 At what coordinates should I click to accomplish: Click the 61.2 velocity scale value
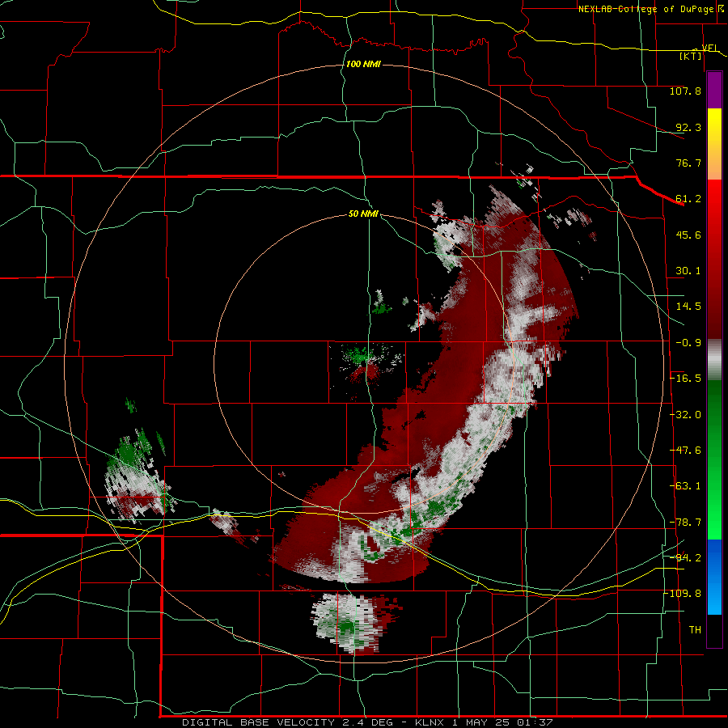[688, 199]
